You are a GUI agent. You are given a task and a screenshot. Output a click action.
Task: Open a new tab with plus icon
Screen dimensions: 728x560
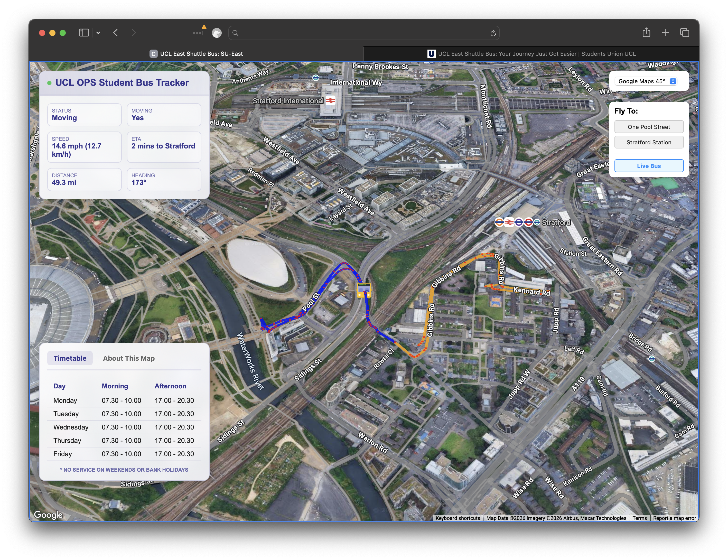(665, 33)
